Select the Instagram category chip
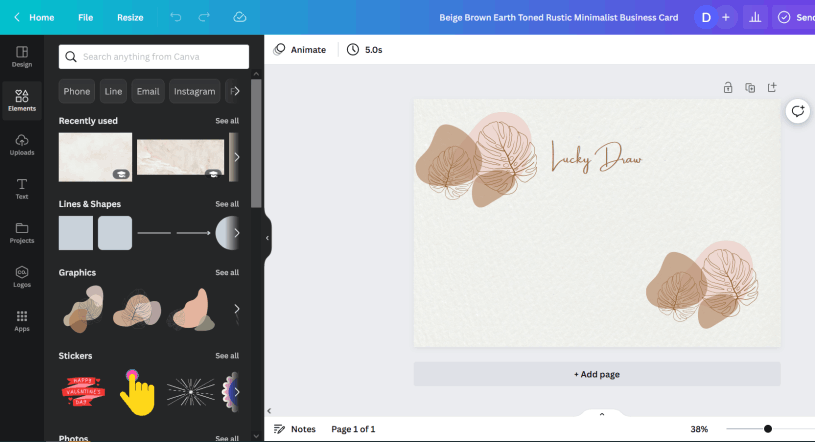This screenshot has width=815, height=442. pos(194,91)
